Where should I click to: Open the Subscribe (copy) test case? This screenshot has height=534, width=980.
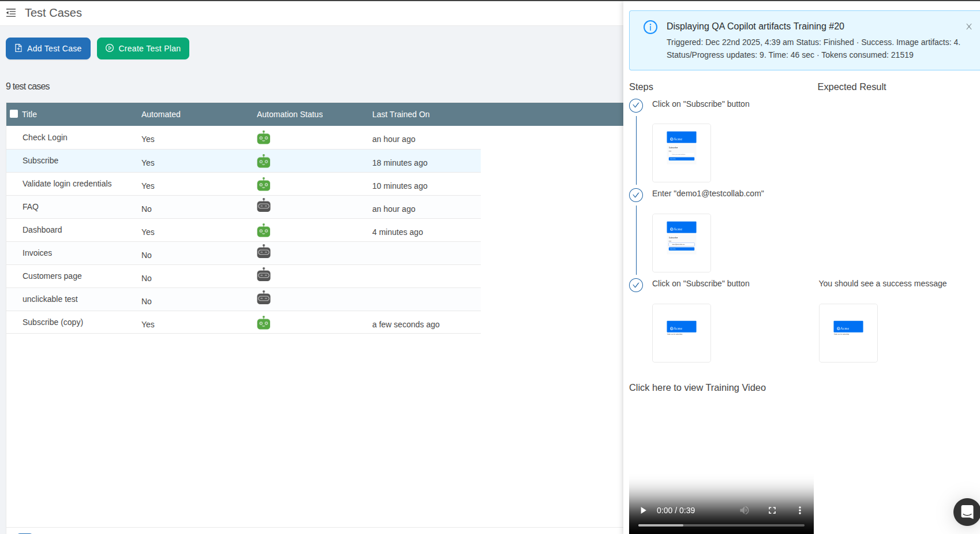[x=53, y=322]
